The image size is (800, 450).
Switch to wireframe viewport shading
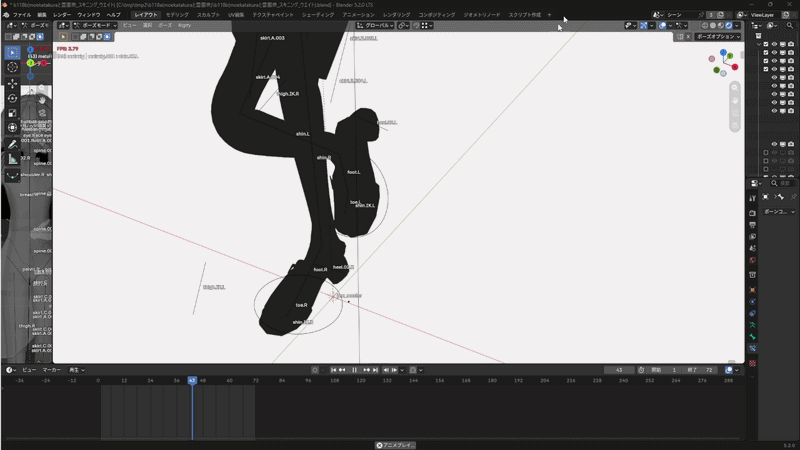coord(705,26)
